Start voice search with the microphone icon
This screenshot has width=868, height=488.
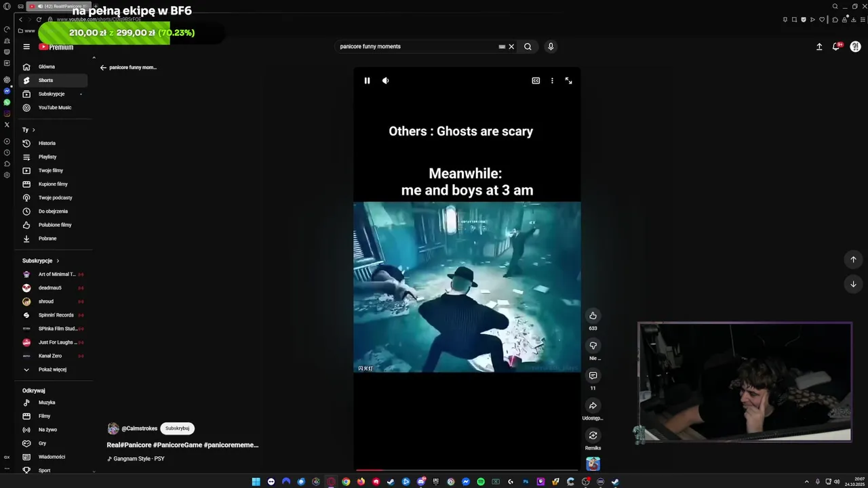pyautogui.click(x=551, y=47)
